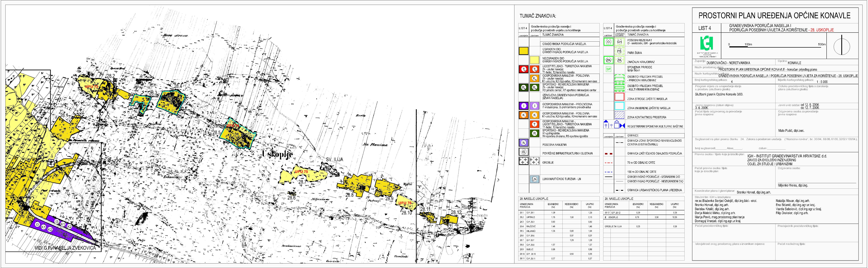
Task: Click the solid green cultivated landscape symbol
Action: tap(619, 87)
